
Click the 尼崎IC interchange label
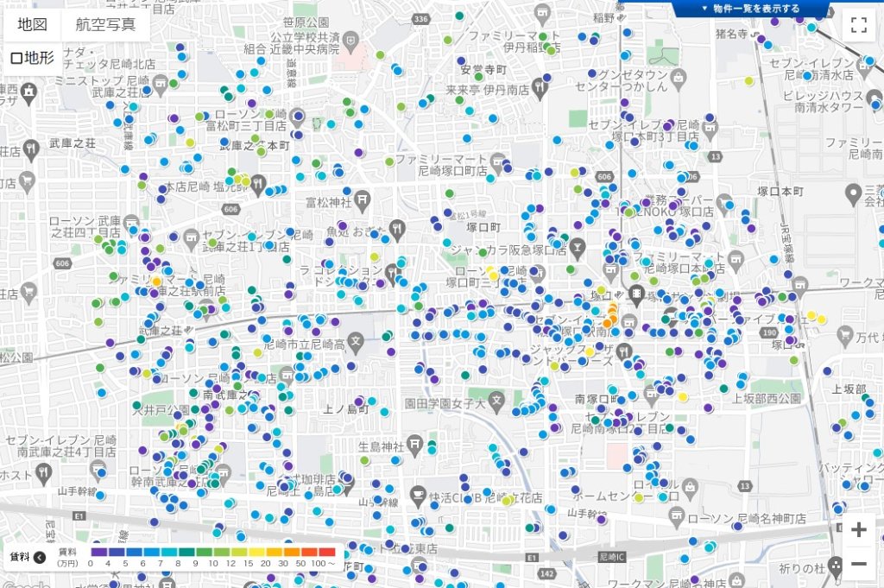(x=616, y=557)
